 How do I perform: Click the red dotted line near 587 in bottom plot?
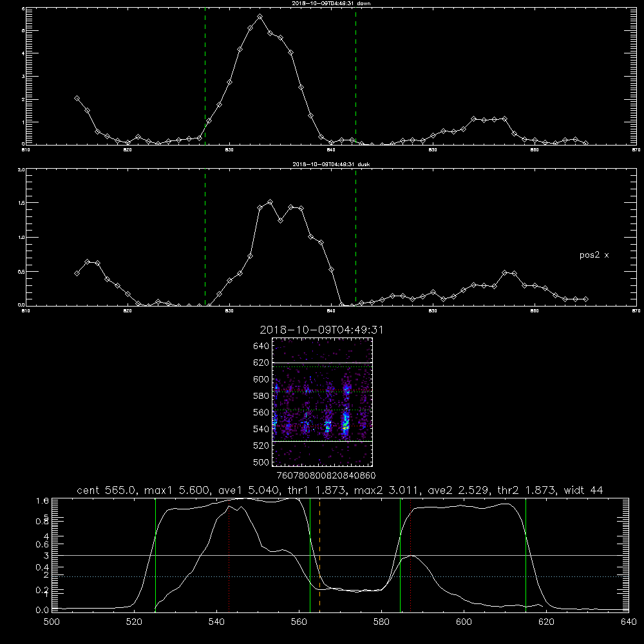(410, 555)
